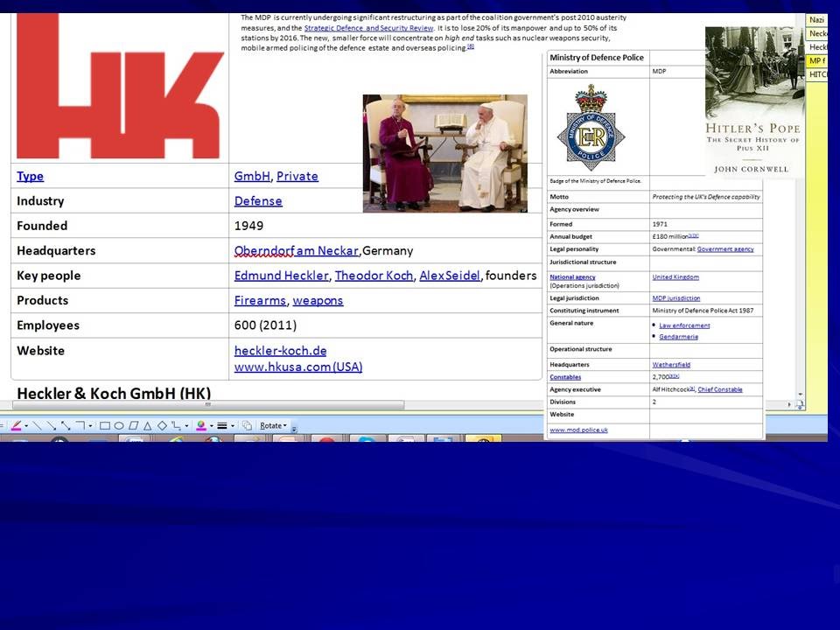The image size is (840, 630).
Task: Click the £180 million annual budget value
Action: point(669,236)
